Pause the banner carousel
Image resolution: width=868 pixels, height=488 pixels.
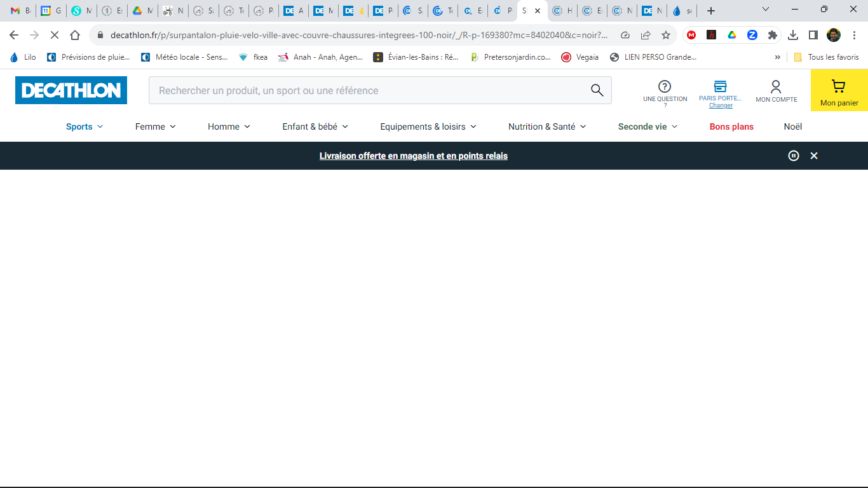point(794,156)
